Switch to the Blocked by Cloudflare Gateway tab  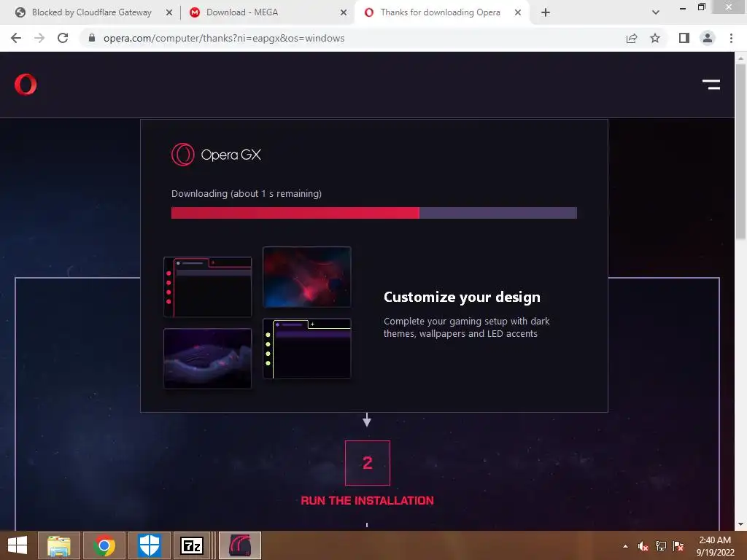tap(91, 12)
